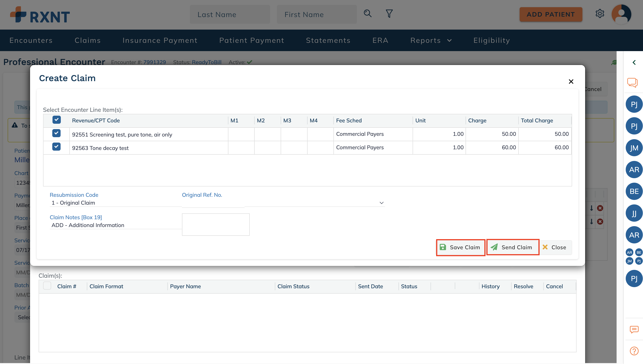Click the user profile avatar
The height and width of the screenshot is (364, 643).
pos(621,15)
